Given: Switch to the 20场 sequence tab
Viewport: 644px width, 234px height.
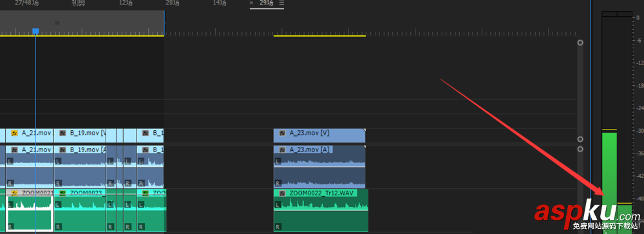Looking at the screenshot, I should click(x=173, y=3).
